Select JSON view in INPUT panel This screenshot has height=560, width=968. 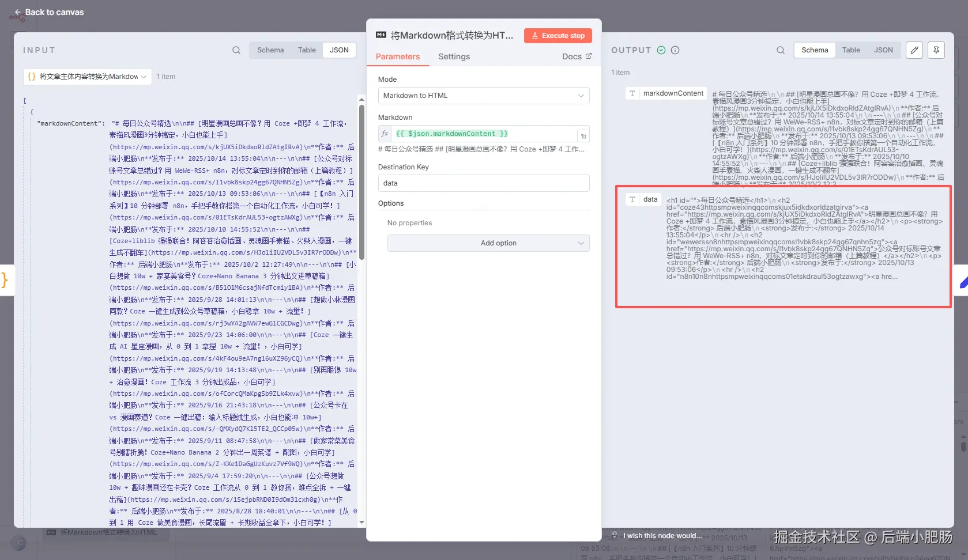pos(339,50)
